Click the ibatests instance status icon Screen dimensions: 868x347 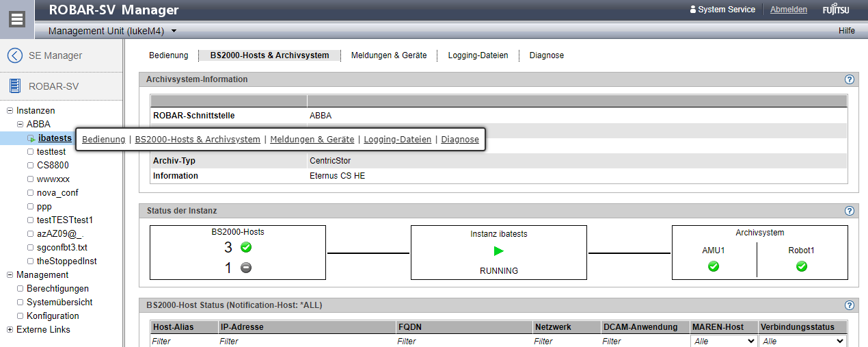pyautogui.click(x=31, y=138)
